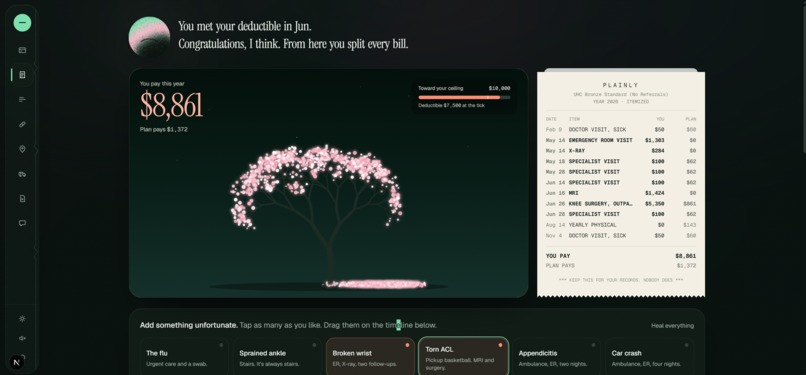Open the document file icon in sidebar
The width and height of the screenshot is (806, 375).
[22, 198]
